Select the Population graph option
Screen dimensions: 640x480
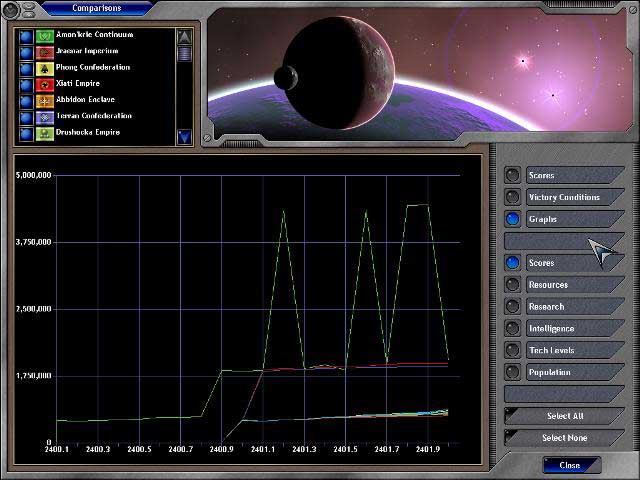(513, 373)
